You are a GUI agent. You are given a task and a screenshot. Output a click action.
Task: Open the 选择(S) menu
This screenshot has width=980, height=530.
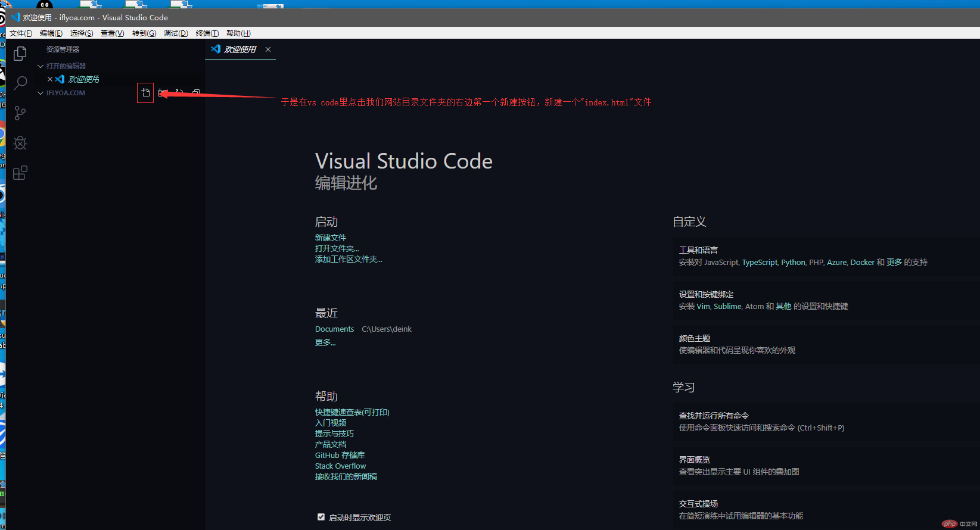click(x=82, y=33)
